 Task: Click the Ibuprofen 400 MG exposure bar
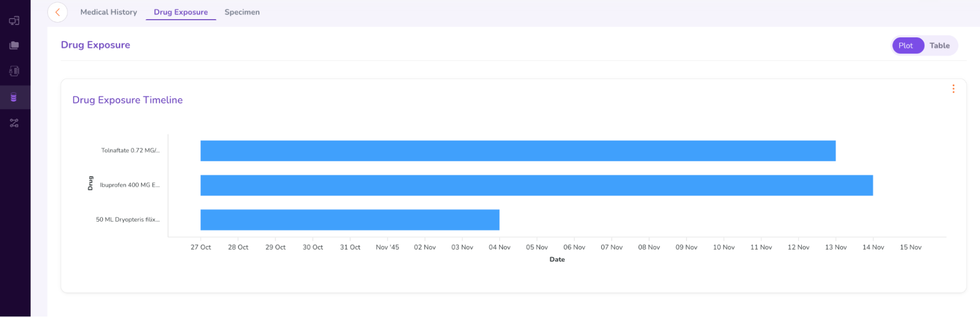tap(536, 185)
